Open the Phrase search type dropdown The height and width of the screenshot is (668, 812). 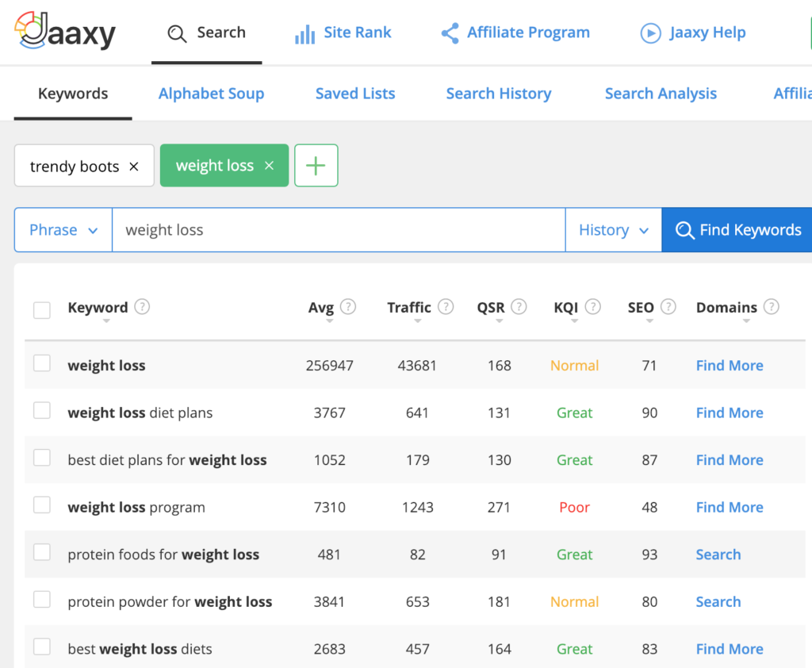(63, 230)
